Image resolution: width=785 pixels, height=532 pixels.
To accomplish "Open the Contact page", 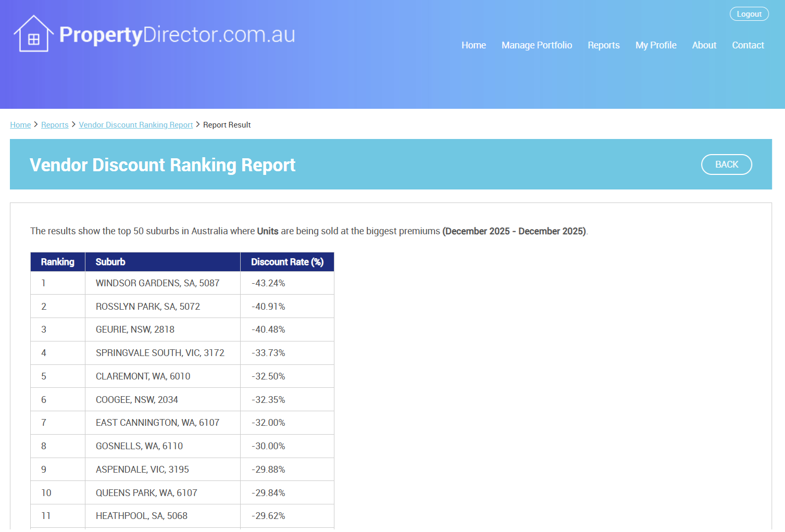I will 747,45.
